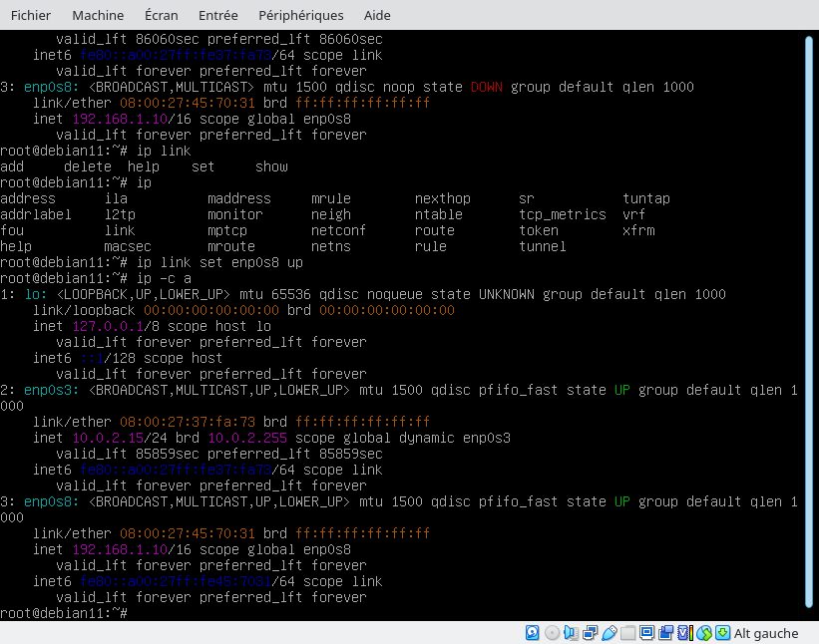This screenshot has width=819, height=644.
Task: Click the last root@debian11 terminal prompt line
Action: point(64,613)
